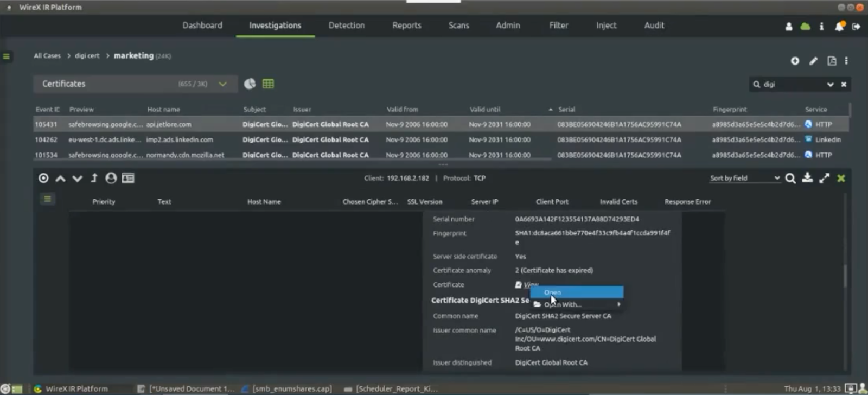Switch to the Investigations tab

[275, 25]
